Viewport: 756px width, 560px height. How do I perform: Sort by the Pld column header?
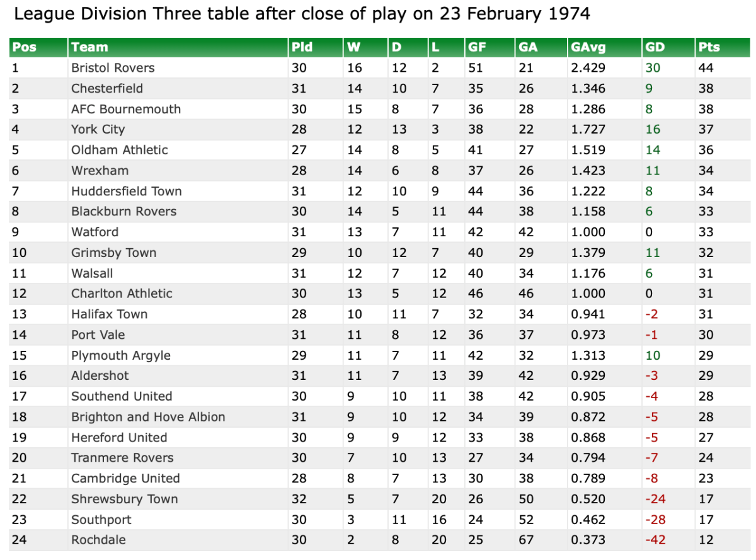(302, 47)
